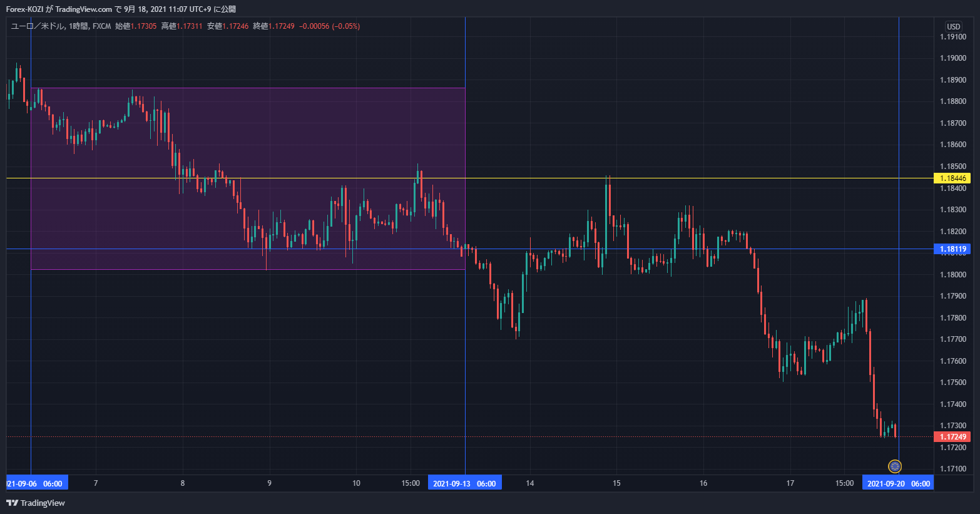Click the 7 date tick on time axis

[x=96, y=483]
